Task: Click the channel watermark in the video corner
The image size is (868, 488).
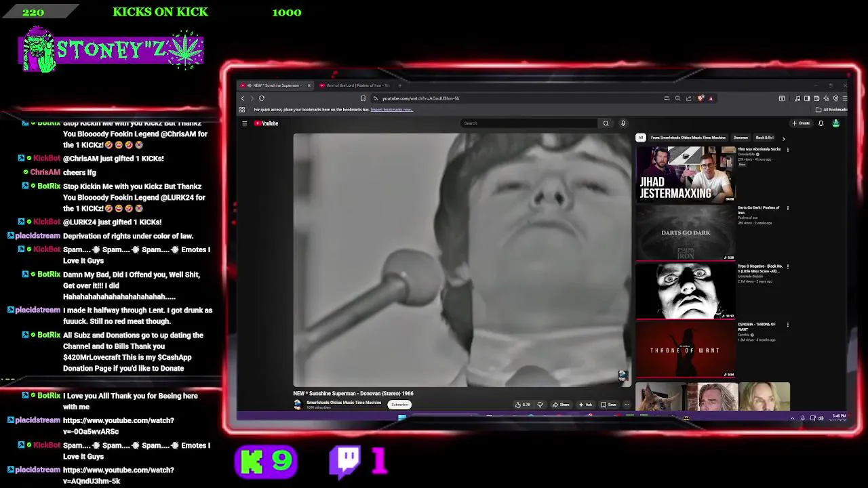Action: tap(623, 375)
